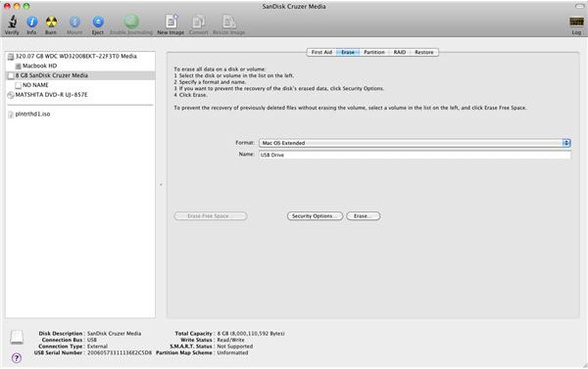The width and height of the screenshot is (588, 369).
Task: Click the Convert toolbar icon
Action: [198, 22]
